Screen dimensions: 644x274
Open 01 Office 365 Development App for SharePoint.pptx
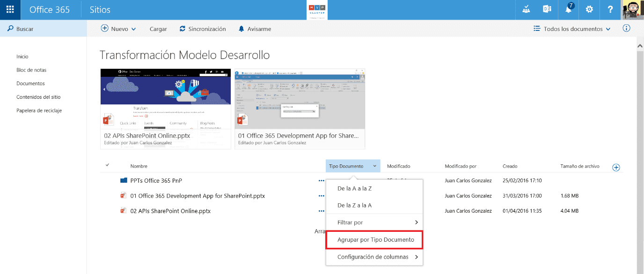click(198, 196)
